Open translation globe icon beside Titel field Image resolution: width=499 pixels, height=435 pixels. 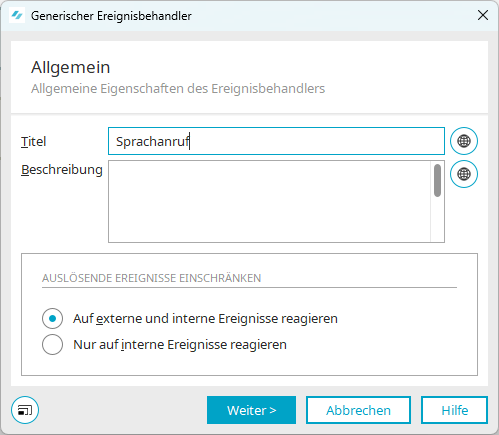(x=464, y=141)
